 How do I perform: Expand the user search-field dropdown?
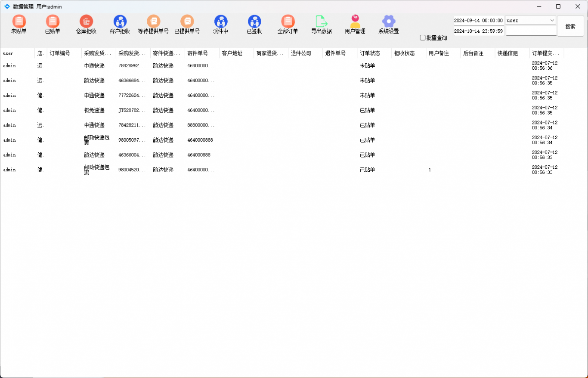(552, 20)
